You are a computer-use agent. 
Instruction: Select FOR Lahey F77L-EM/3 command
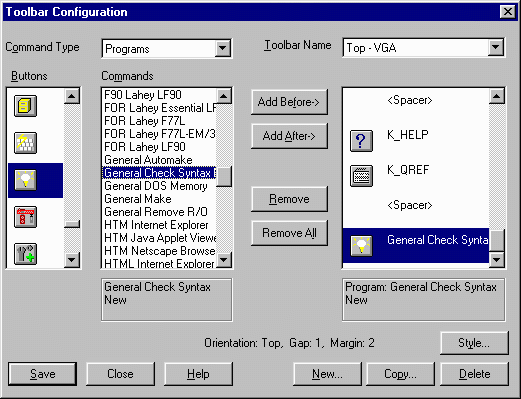tap(159, 134)
